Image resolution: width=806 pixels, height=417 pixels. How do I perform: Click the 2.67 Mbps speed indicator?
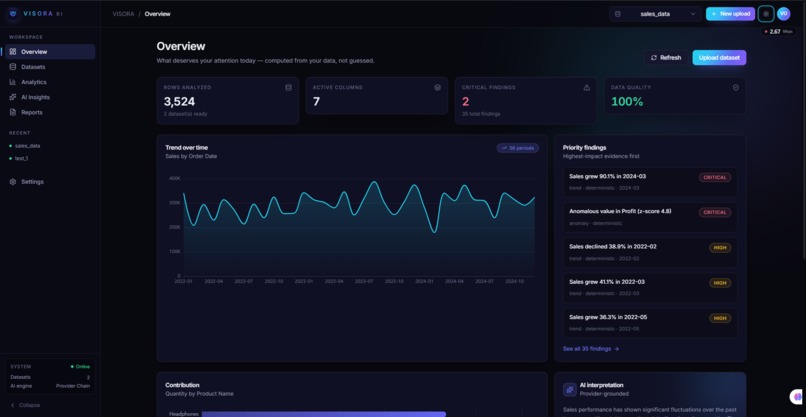click(778, 31)
